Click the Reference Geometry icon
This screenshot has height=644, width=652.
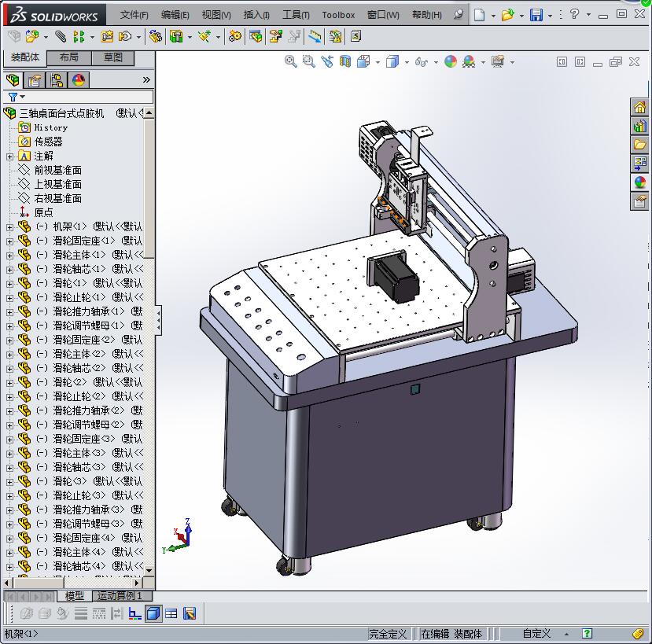(204, 37)
